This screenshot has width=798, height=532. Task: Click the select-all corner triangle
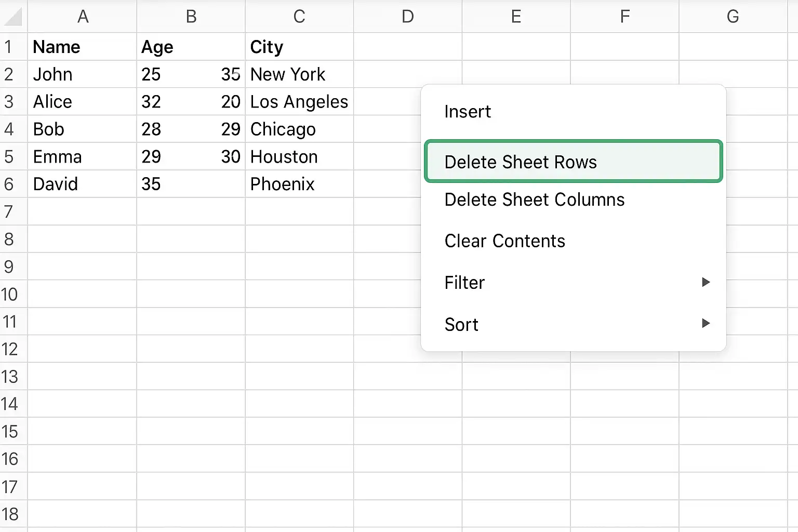14,17
